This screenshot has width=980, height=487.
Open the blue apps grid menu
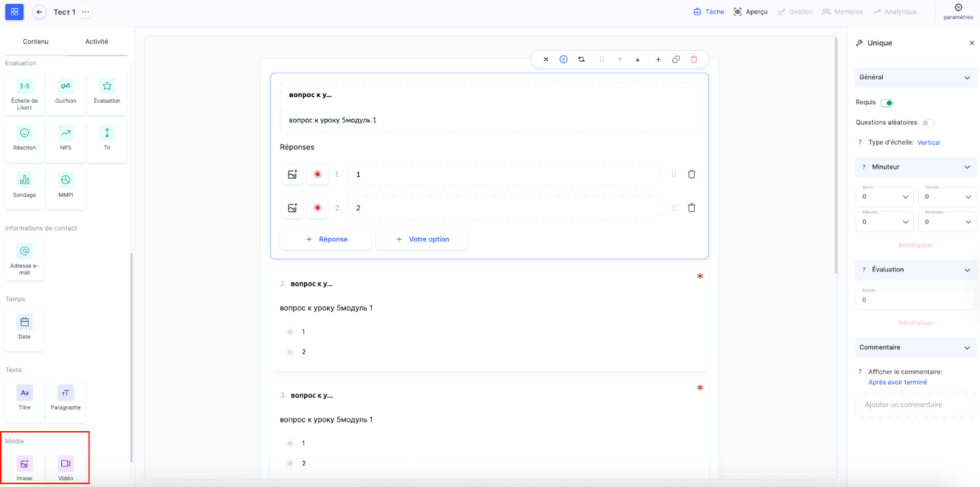pyautogui.click(x=14, y=12)
